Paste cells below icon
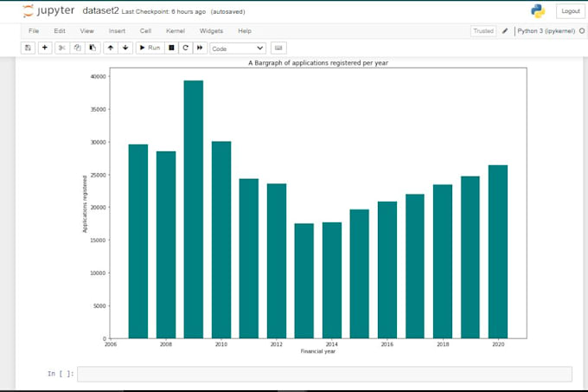The width and height of the screenshot is (588, 392). [93, 48]
